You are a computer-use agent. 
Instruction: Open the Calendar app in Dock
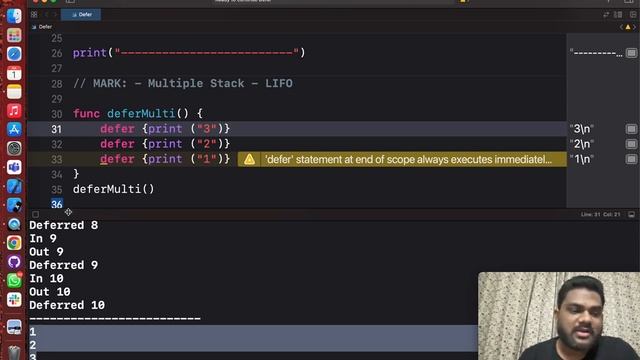tap(14, 73)
